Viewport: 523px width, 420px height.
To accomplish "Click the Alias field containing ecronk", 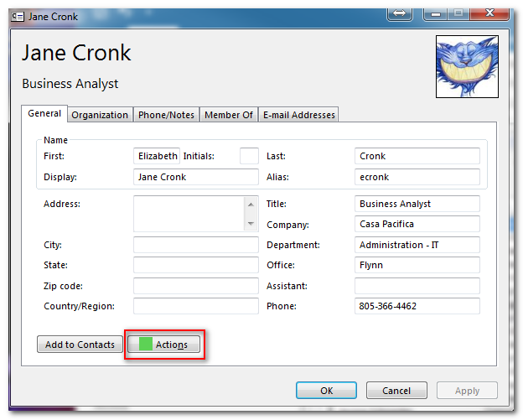I will pyautogui.click(x=417, y=177).
